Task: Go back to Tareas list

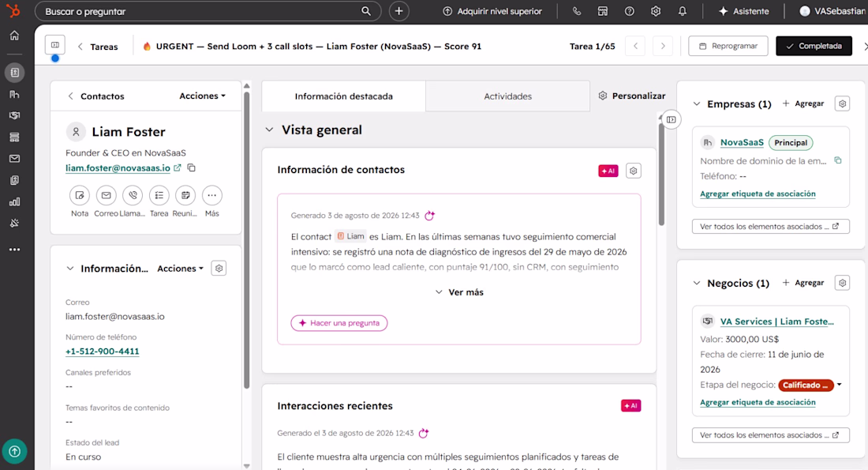Action: [98, 47]
